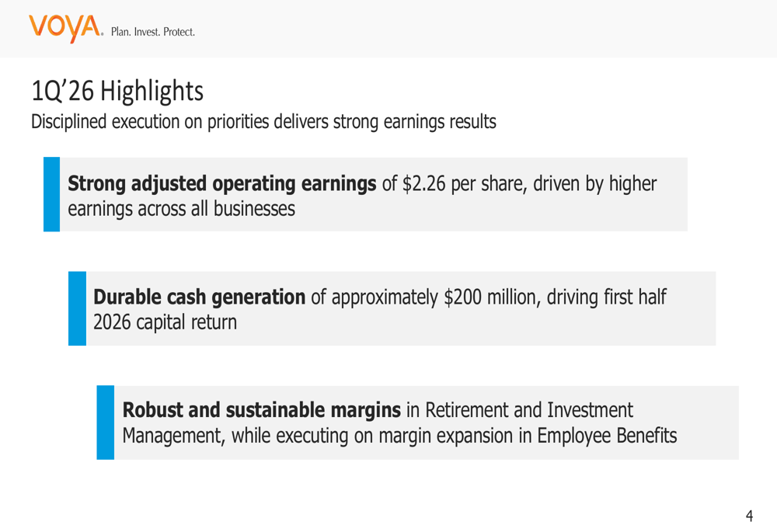Click 'driving first half' phrase in second box
777x532 pixels.
pyautogui.click(x=607, y=297)
